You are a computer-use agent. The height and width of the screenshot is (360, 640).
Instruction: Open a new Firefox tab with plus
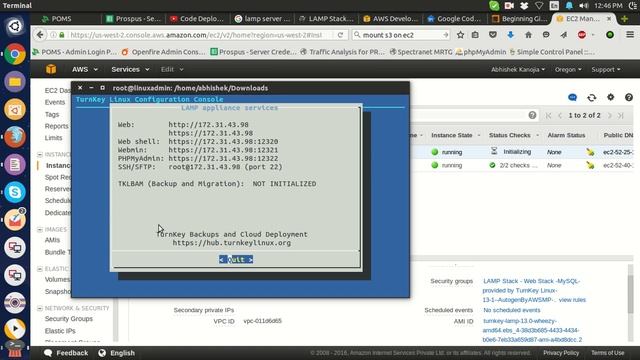point(624,19)
